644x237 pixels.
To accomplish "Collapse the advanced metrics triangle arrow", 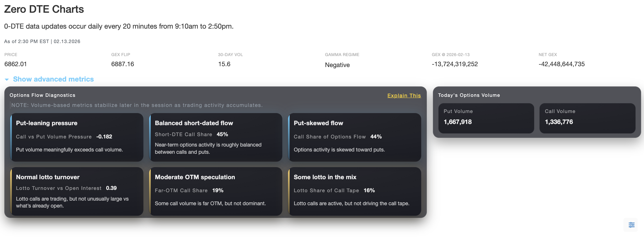I will click(x=7, y=79).
